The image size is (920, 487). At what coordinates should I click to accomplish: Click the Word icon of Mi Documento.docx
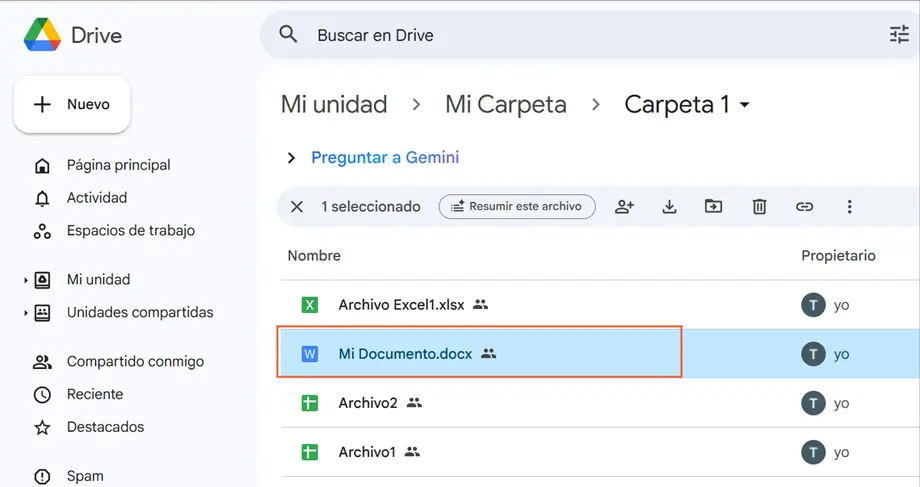pos(310,354)
